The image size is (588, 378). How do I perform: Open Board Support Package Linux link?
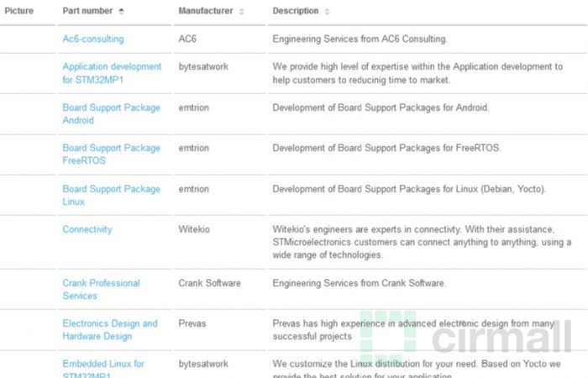click(x=112, y=195)
